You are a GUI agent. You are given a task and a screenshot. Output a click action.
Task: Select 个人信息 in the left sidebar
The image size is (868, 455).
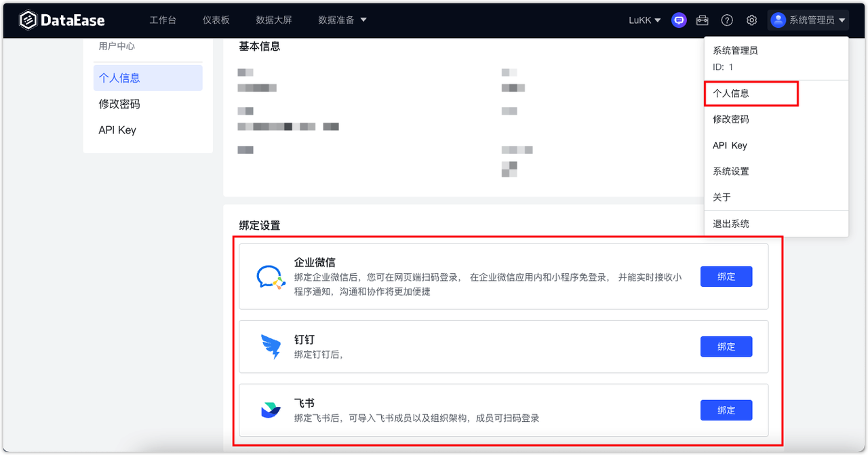148,78
